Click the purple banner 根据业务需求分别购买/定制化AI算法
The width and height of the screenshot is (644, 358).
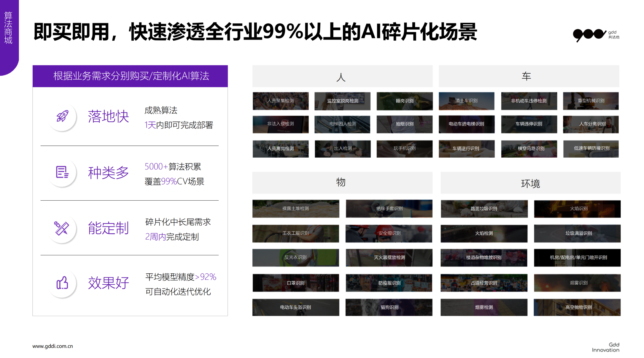click(130, 76)
